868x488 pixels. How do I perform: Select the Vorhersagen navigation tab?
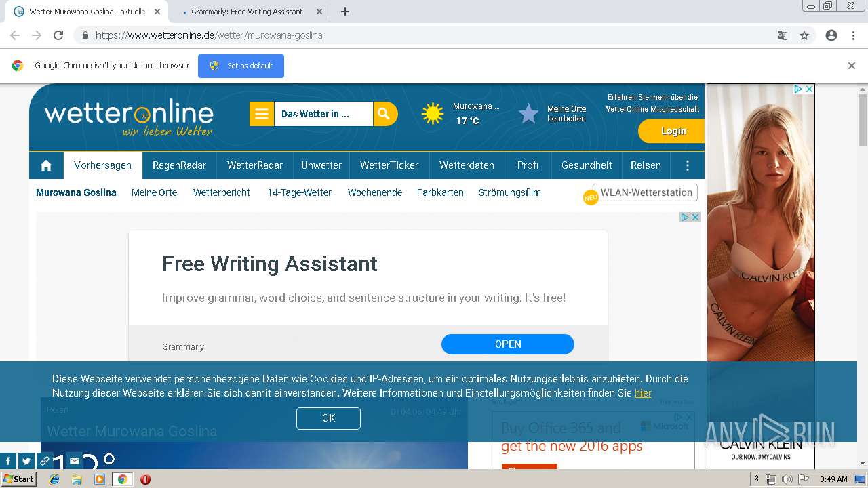coord(103,165)
